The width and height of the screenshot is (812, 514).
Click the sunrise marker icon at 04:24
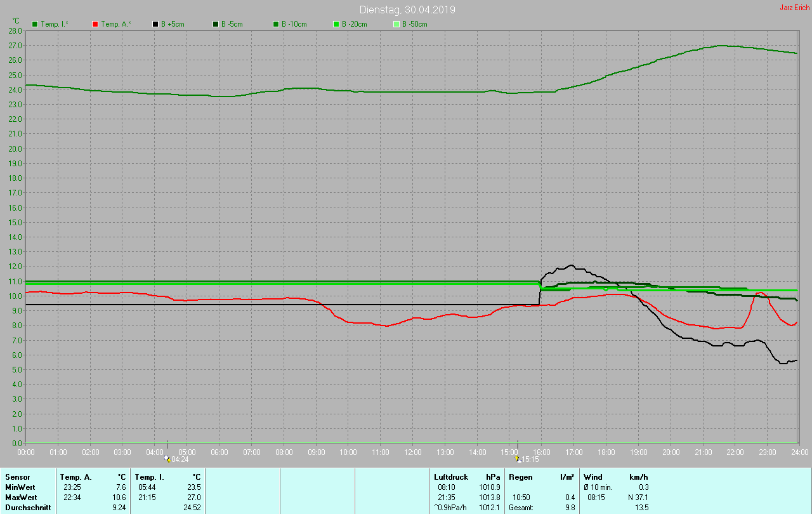pos(167,458)
